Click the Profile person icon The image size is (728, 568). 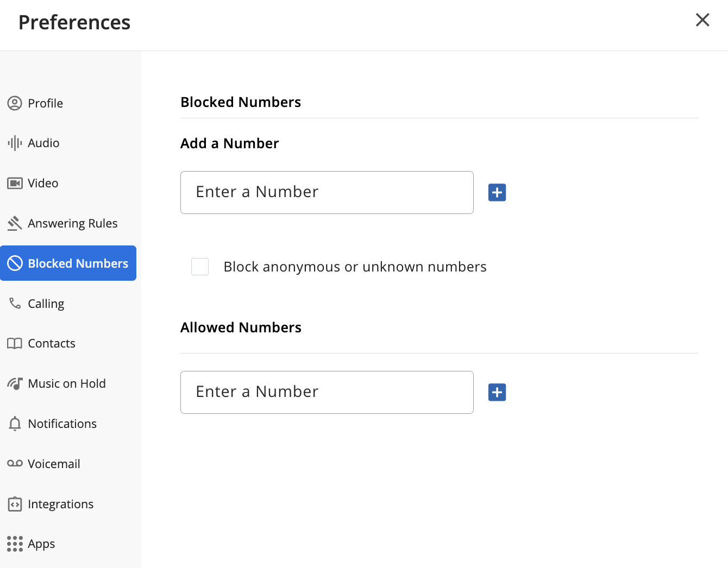[x=15, y=103]
